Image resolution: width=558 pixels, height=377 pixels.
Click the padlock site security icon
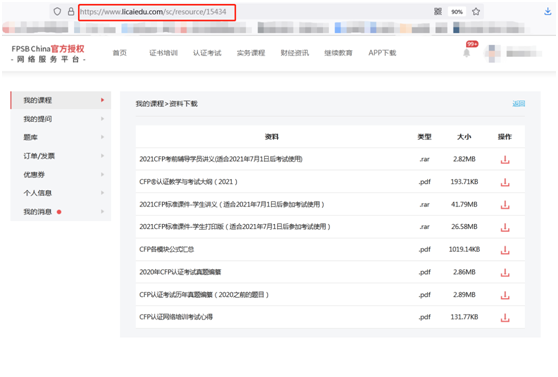tap(71, 12)
